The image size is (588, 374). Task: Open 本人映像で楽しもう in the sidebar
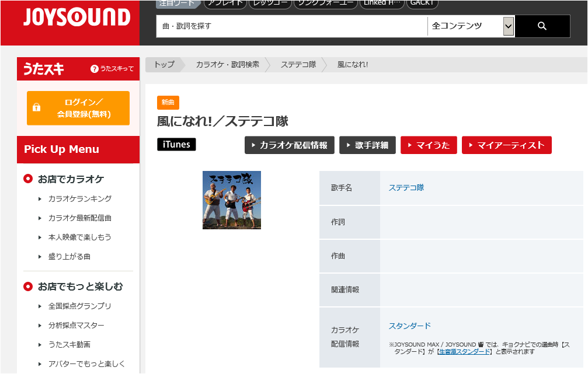[x=80, y=237]
